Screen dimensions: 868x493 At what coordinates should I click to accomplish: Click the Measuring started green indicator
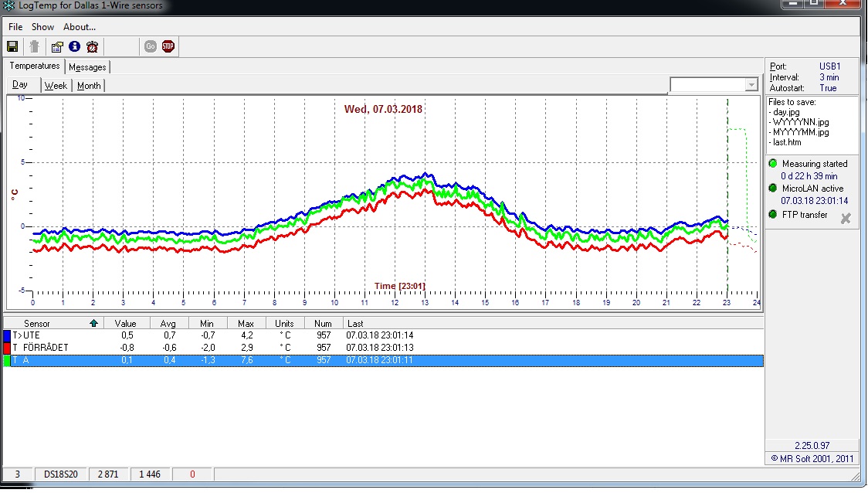click(x=774, y=164)
